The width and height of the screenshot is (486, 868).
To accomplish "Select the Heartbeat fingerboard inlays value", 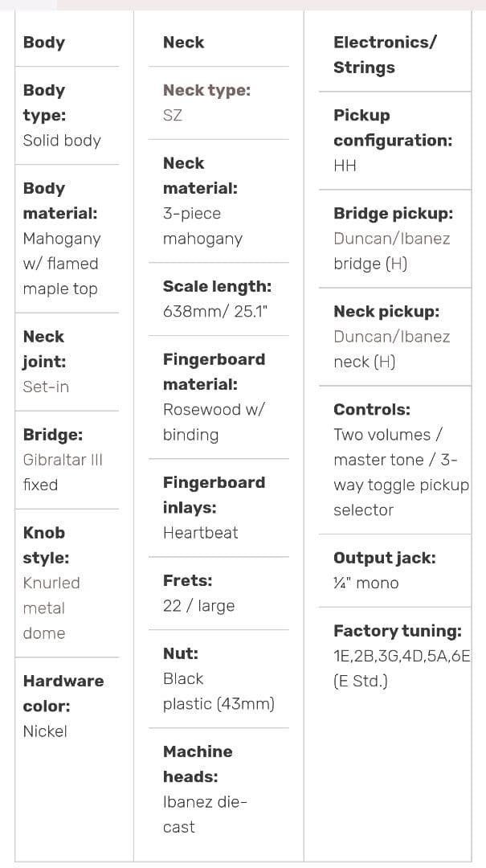I will point(200,532).
